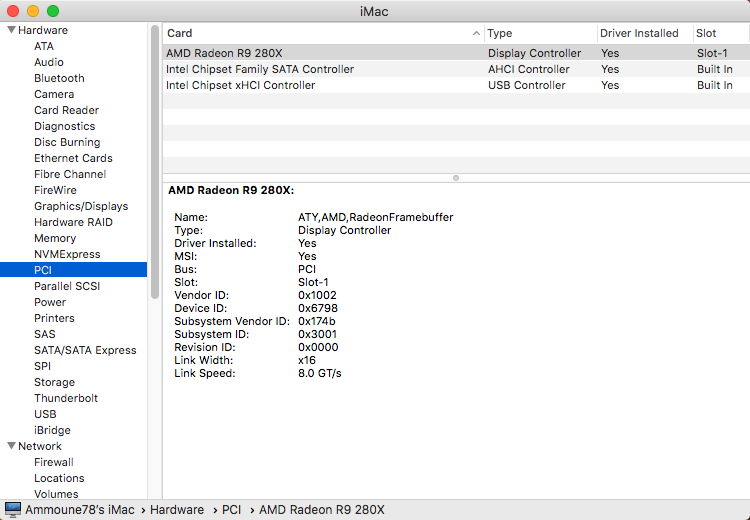
Task: Open Hardware RAID entry
Action: click(73, 222)
